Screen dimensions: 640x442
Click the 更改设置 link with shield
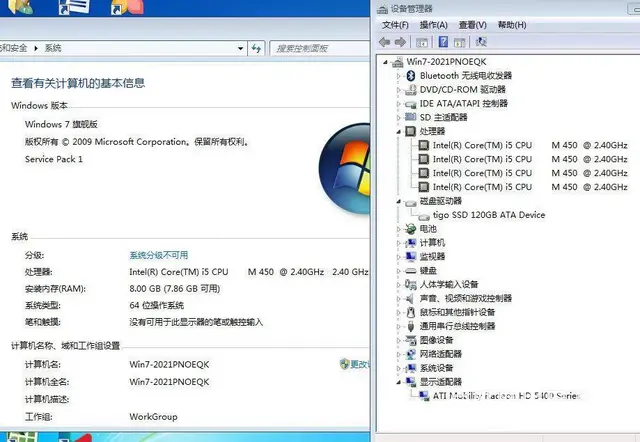coord(354,364)
